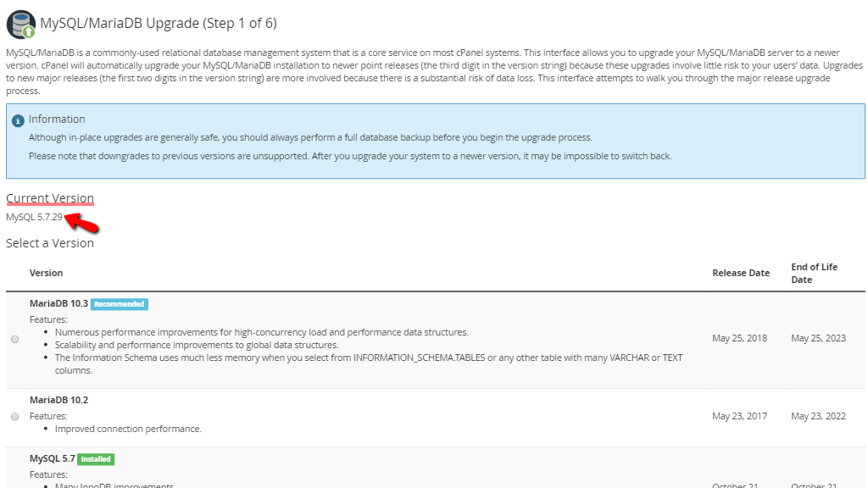Click the 'End of Life Date' column header
The image size is (868, 488).
(815, 274)
